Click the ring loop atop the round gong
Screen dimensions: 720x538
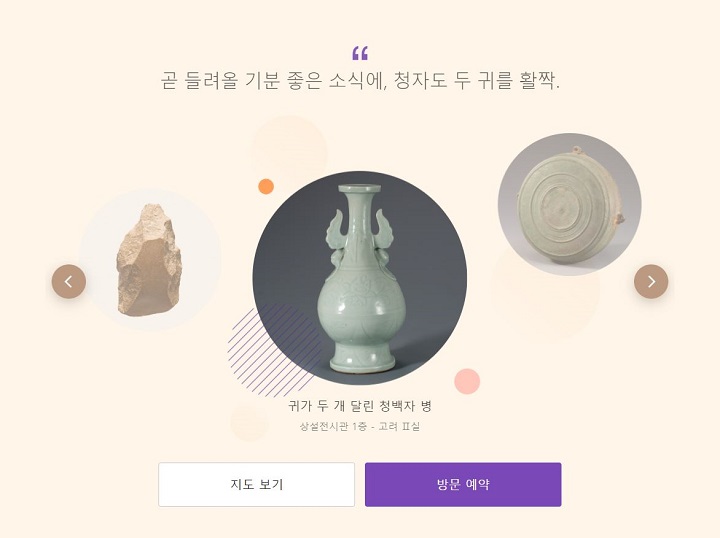pyautogui.click(x=575, y=150)
